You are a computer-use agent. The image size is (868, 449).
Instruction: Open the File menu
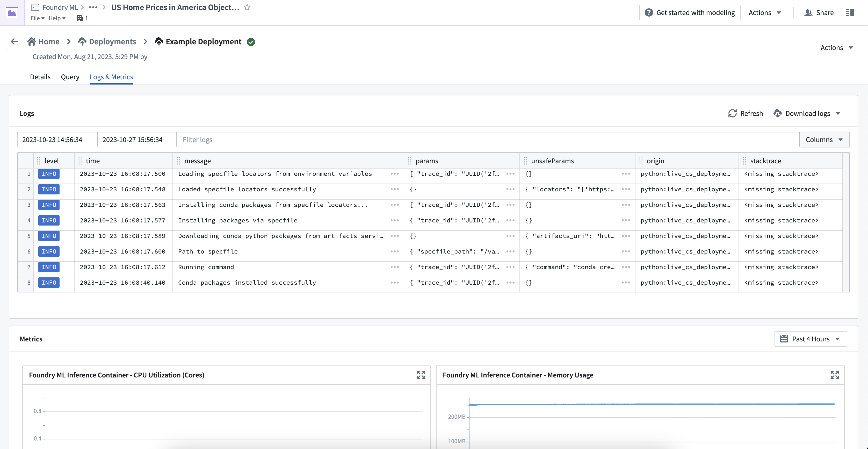37,18
